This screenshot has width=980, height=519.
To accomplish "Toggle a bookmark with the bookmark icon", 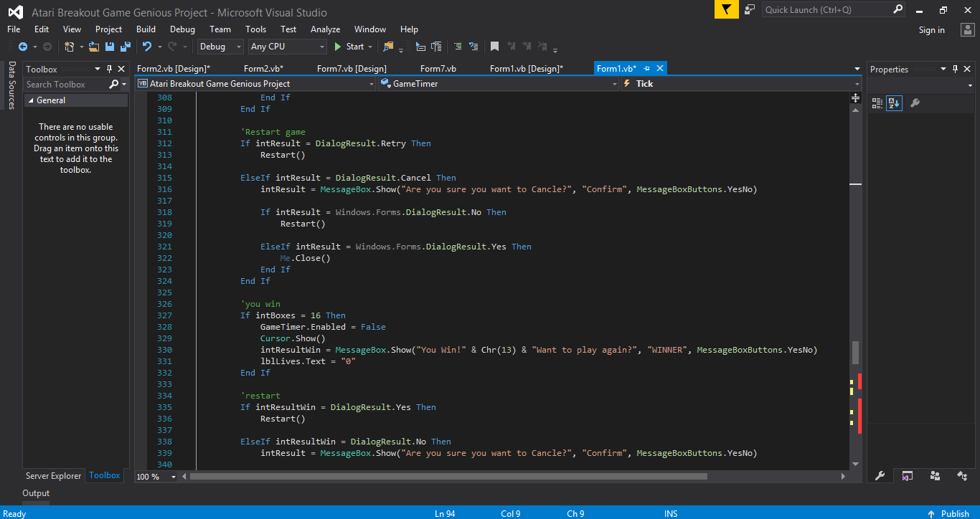I will pyautogui.click(x=494, y=47).
